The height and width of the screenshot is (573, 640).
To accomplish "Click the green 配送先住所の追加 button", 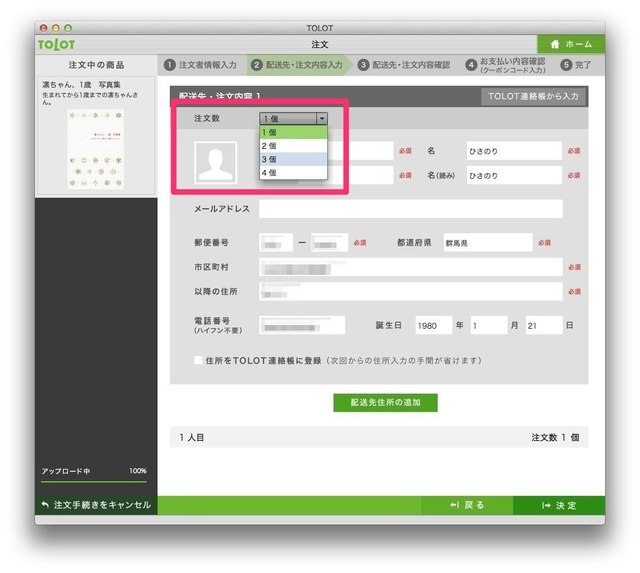I will click(385, 402).
